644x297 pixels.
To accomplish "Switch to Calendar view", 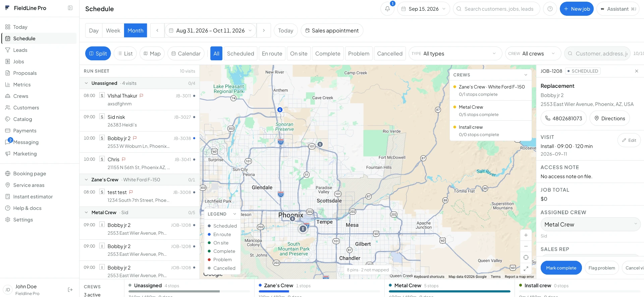I will [186, 54].
